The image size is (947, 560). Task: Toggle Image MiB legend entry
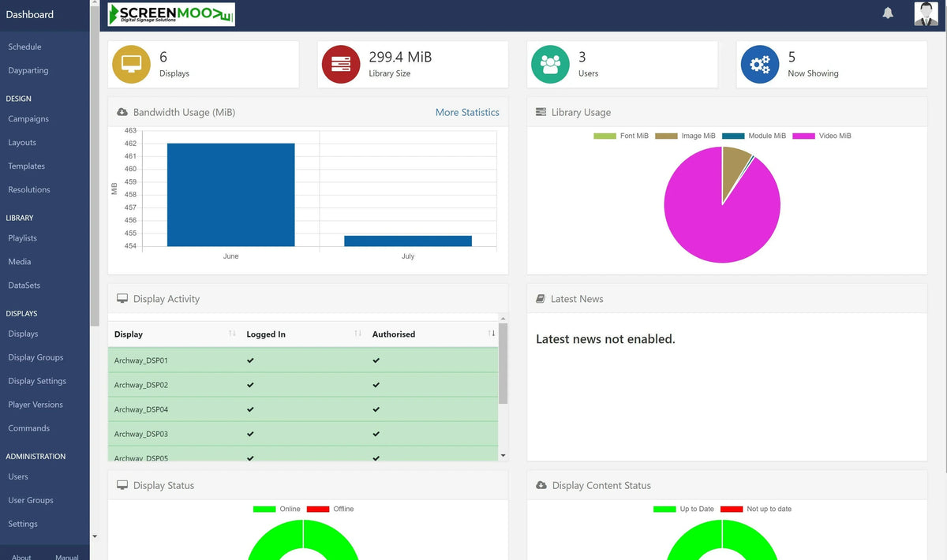[685, 136]
